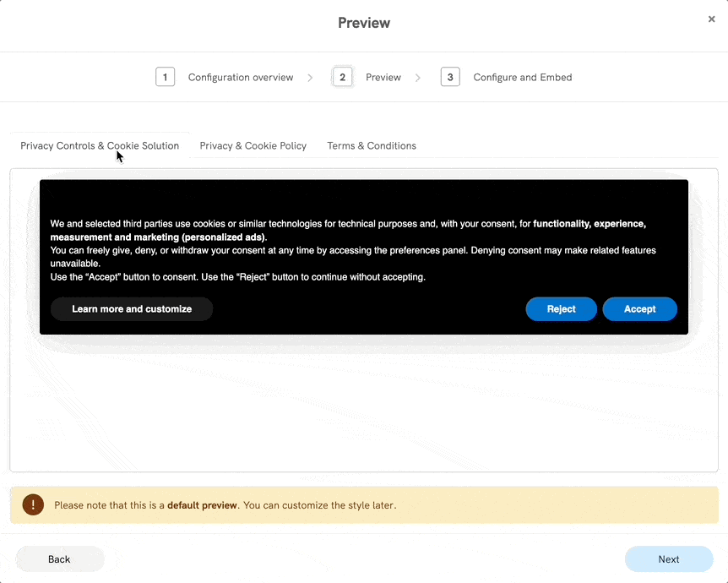Viewport: 728px width, 583px height.
Task: Open the Privacy & Cookie Policy tab
Action: point(253,145)
